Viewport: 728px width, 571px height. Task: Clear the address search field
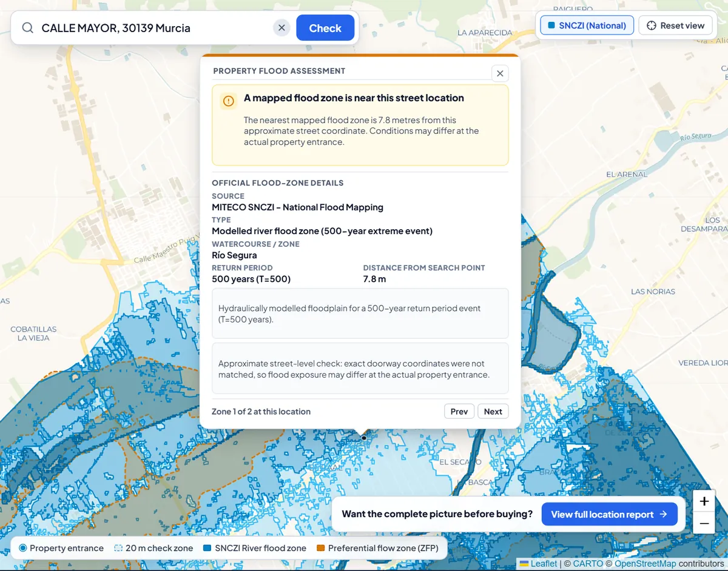[281, 28]
